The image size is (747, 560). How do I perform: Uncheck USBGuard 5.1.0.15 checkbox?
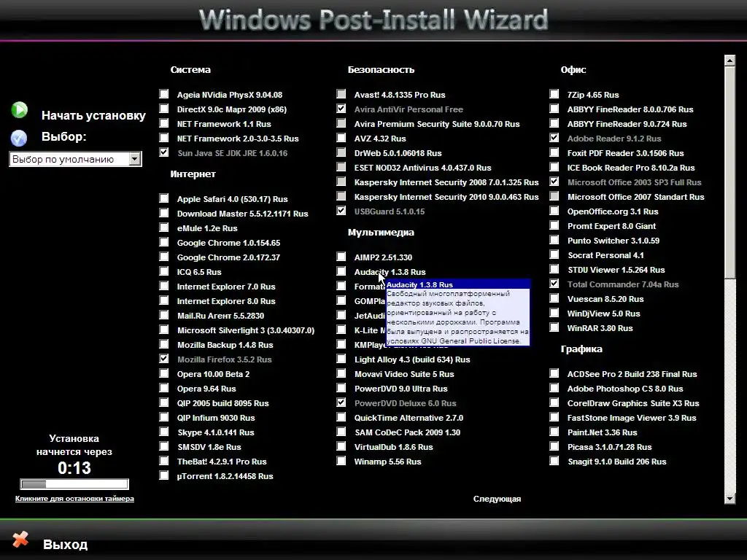point(341,211)
